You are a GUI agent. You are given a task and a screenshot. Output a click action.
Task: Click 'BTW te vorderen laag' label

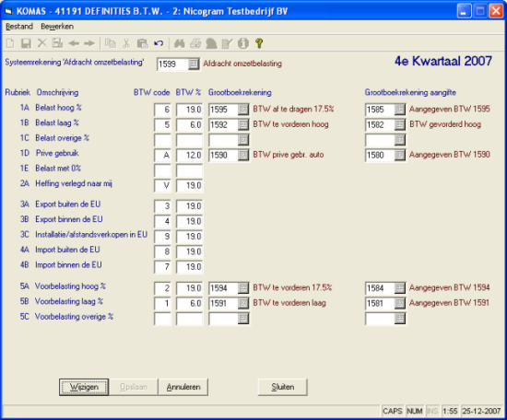(x=289, y=303)
